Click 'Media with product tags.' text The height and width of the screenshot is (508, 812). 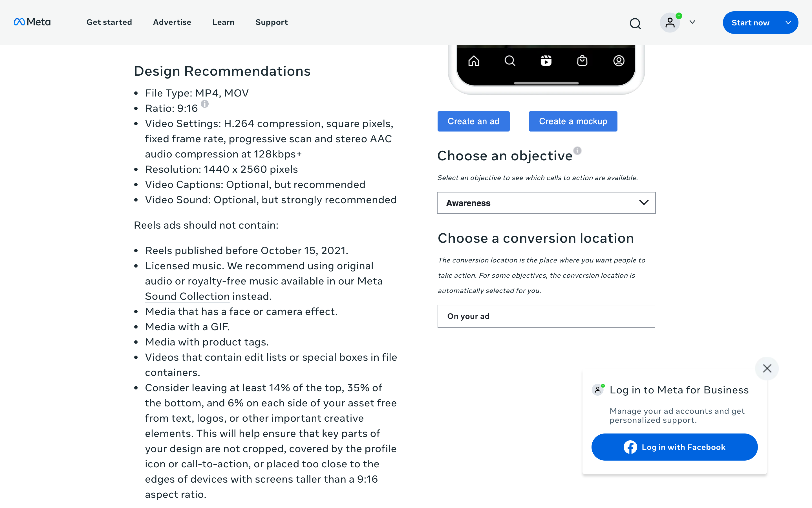(x=207, y=342)
